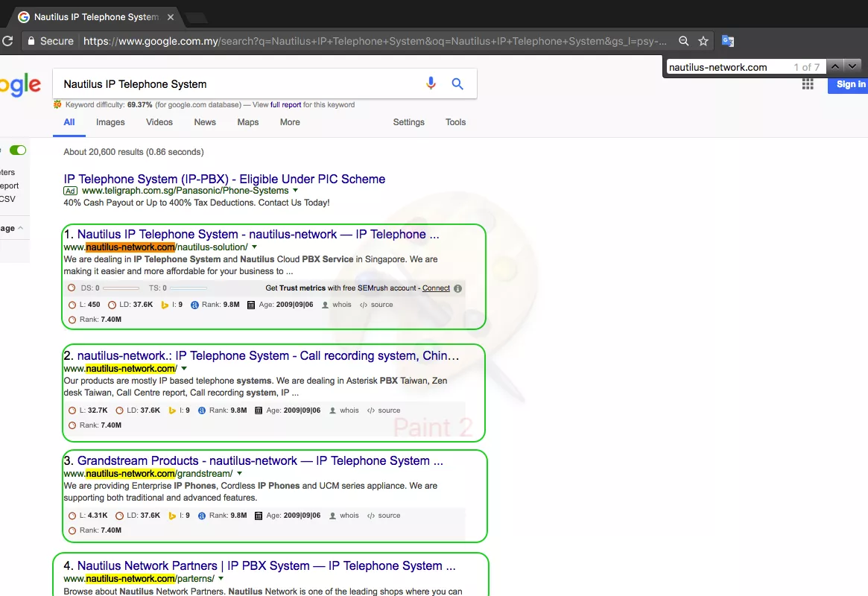Open the More search menu
The width and height of the screenshot is (868, 596).
[x=290, y=122]
